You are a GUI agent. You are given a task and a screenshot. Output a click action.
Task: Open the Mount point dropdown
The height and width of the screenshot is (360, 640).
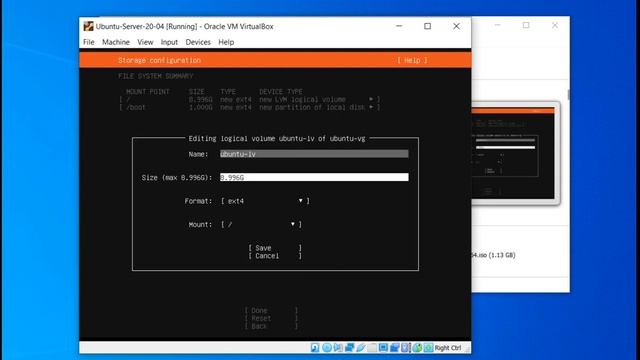pos(261,224)
